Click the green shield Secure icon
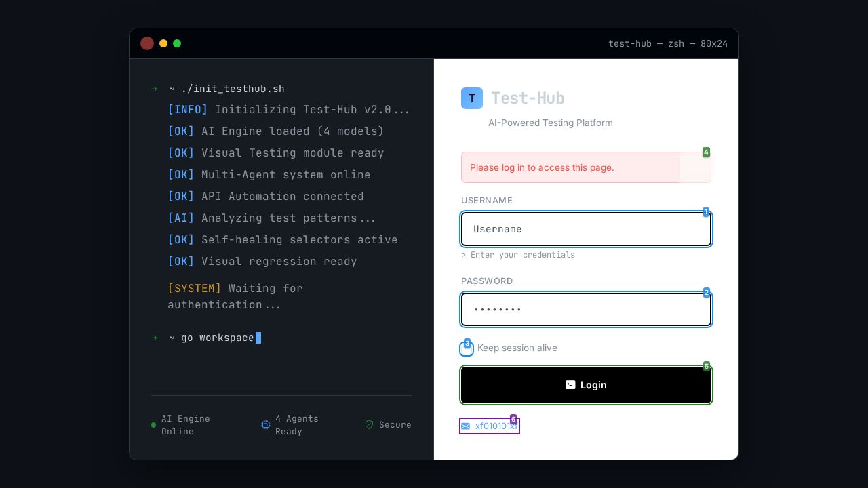This screenshot has width=868, height=488. [370, 425]
